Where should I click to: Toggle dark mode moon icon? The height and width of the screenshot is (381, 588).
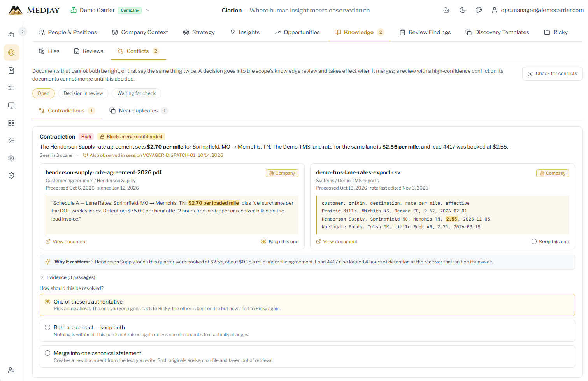point(463,10)
